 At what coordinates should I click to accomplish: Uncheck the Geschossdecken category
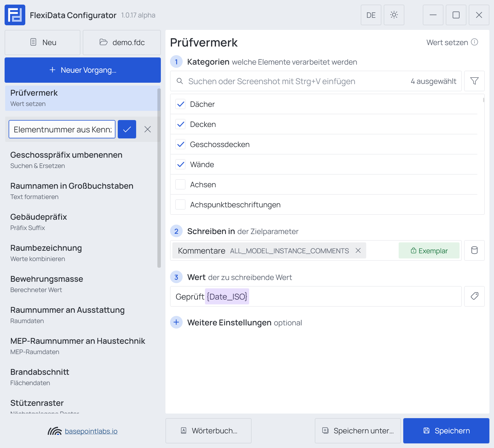click(180, 144)
